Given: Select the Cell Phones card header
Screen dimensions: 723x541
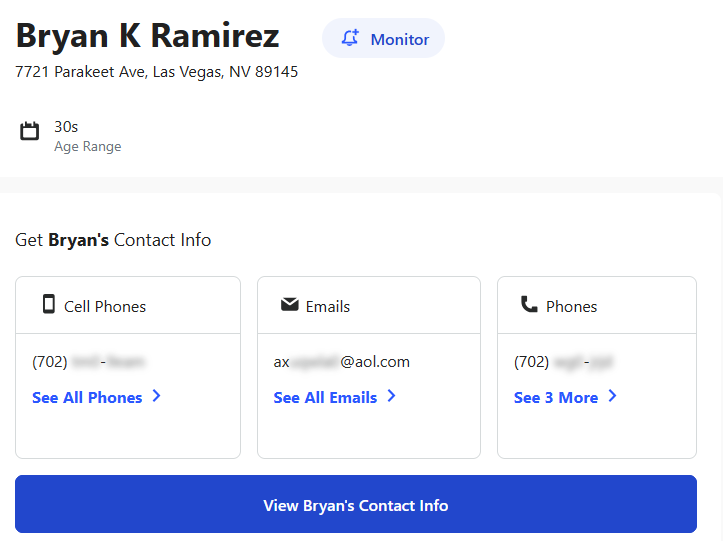Looking at the screenshot, I should point(105,307).
